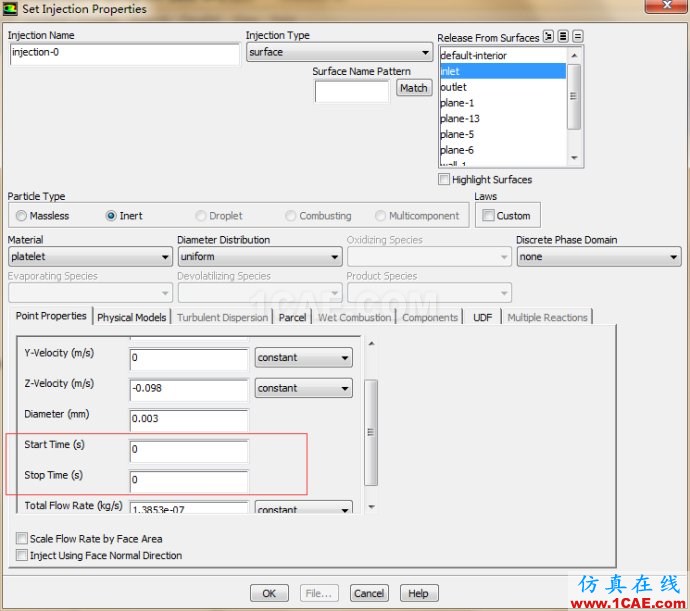Enable Highlight Surfaces checkbox
Screen dimensions: 690x611
point(444,179)
